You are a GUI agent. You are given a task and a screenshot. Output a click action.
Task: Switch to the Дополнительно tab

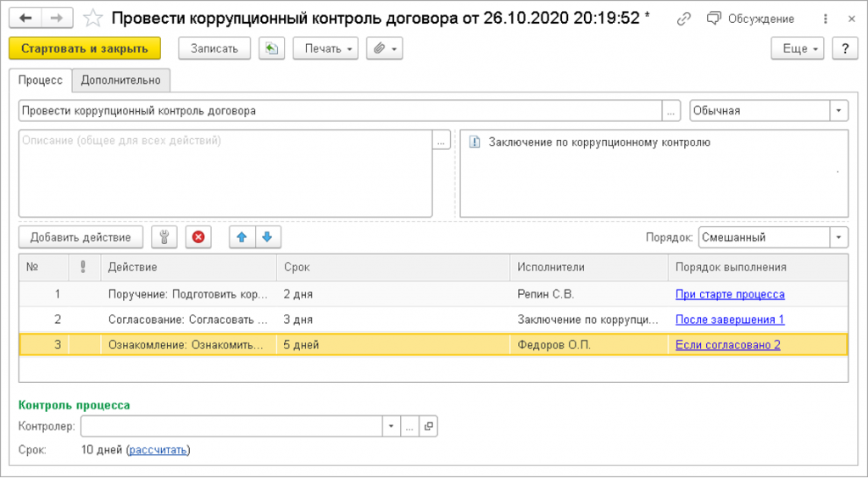[121, 80]
